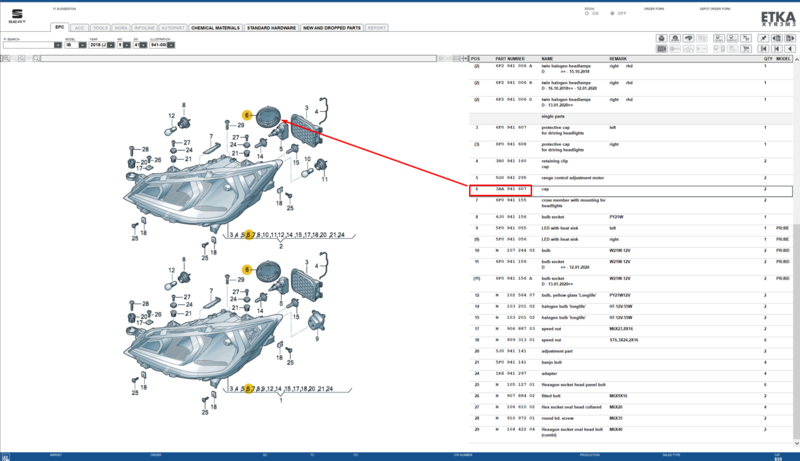This screenshot has height=461, width=800.
Task: Select stock ON radio button
Action: pos(587,13)
